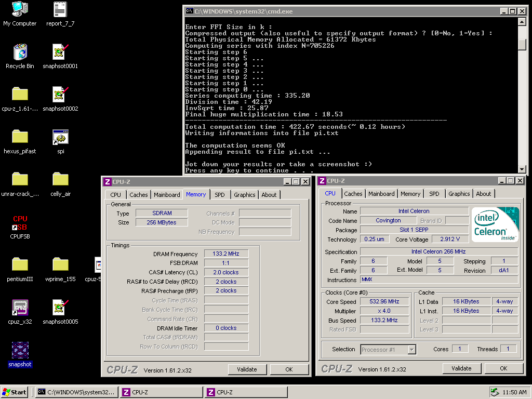The image size is (532, 399).
Task: Click the Intel Celeron inside logo
Action: [495, 224]
